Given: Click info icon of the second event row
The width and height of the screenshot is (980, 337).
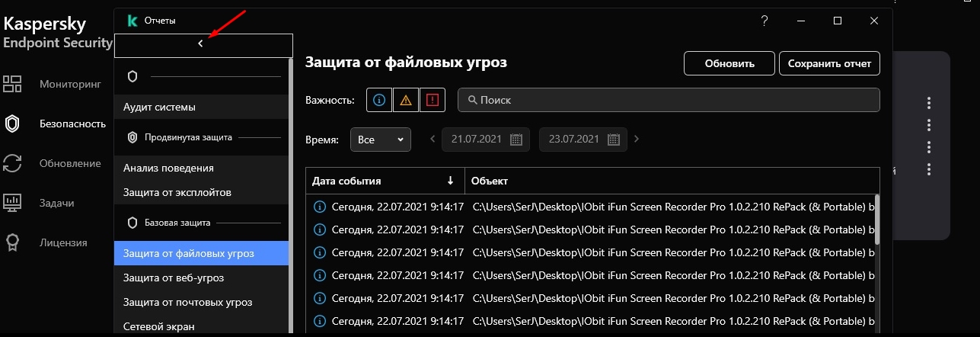Looking at the screenshot, I should (x=320, y=229).
